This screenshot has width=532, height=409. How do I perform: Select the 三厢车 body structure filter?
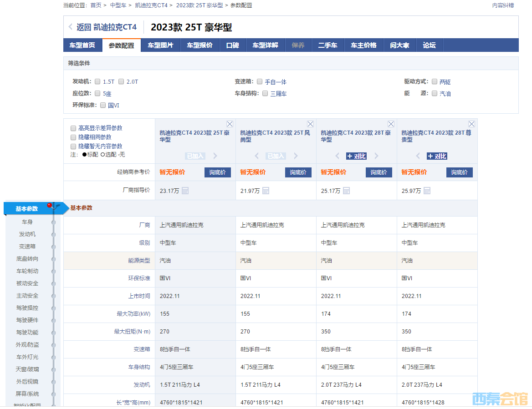(x=265, y=93)
